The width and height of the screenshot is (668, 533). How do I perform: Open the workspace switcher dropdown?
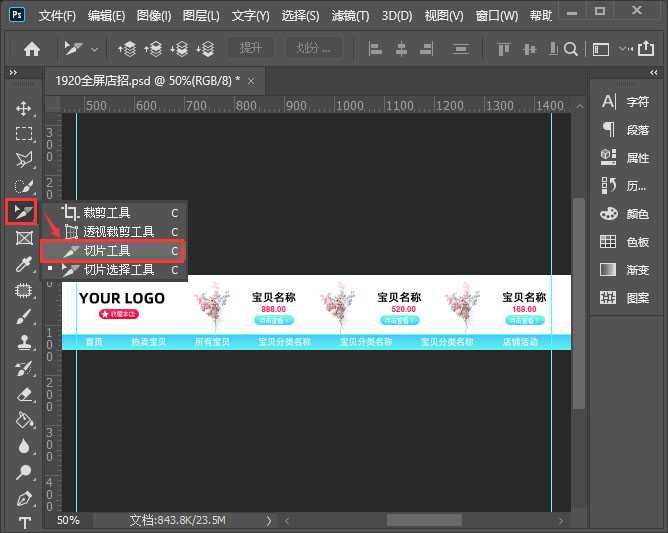(x=603, y=48)
